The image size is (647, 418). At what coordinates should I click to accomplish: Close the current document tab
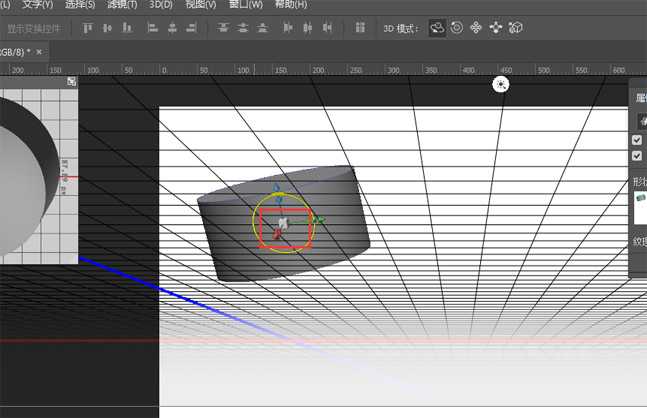click(x=40, y=50)
